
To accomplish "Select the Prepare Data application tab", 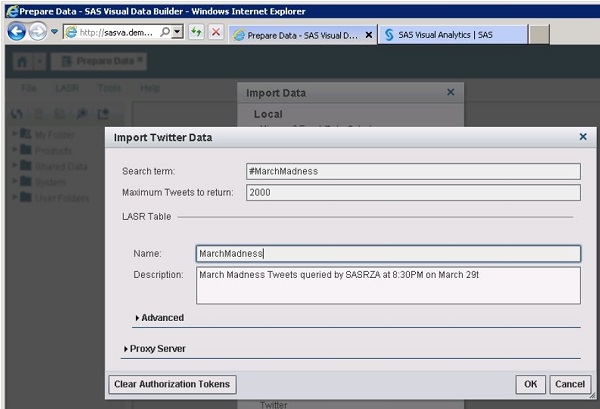I will click(x=99, y=61).
